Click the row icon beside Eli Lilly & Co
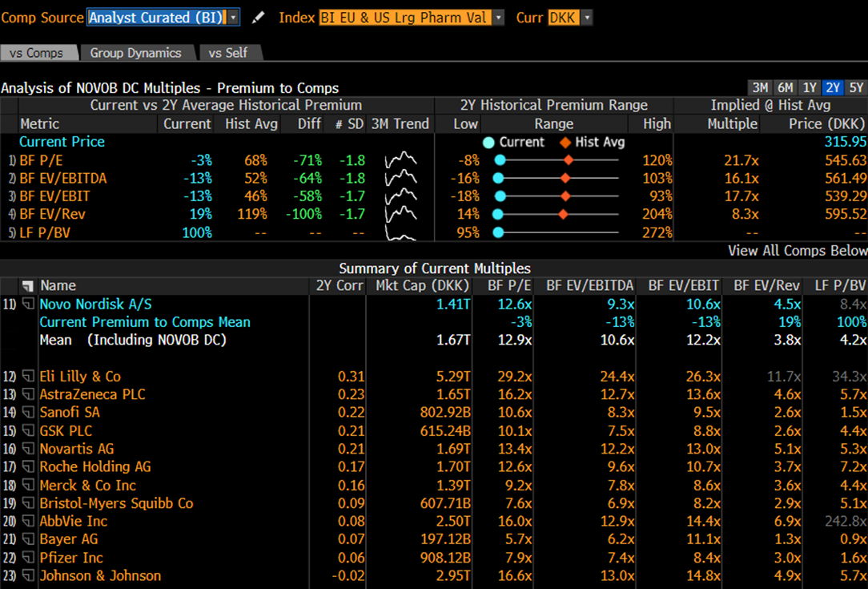This screenshot has width=868, height=589. [28, 377]
